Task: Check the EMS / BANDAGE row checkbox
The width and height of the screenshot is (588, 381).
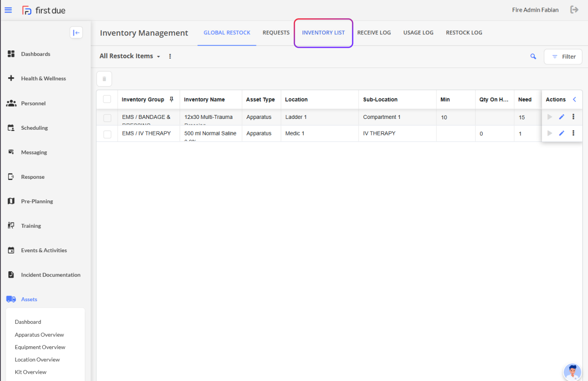Action: [x=107, y=118]
